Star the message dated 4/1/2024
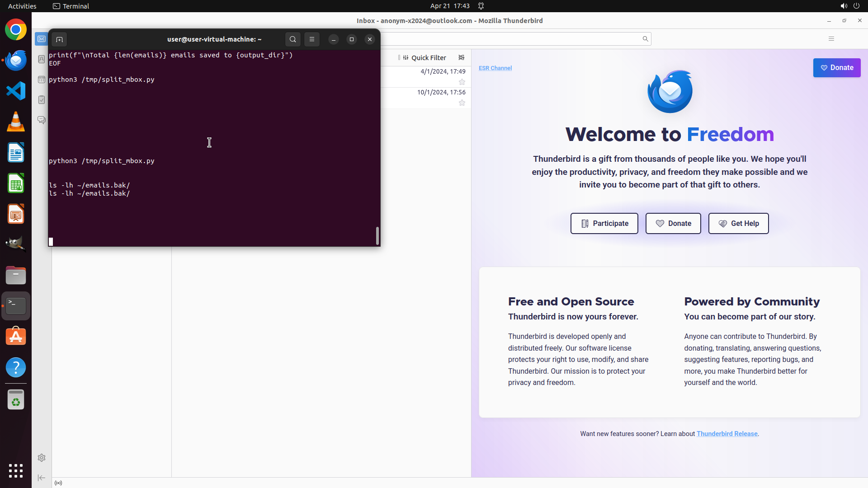 462,82
